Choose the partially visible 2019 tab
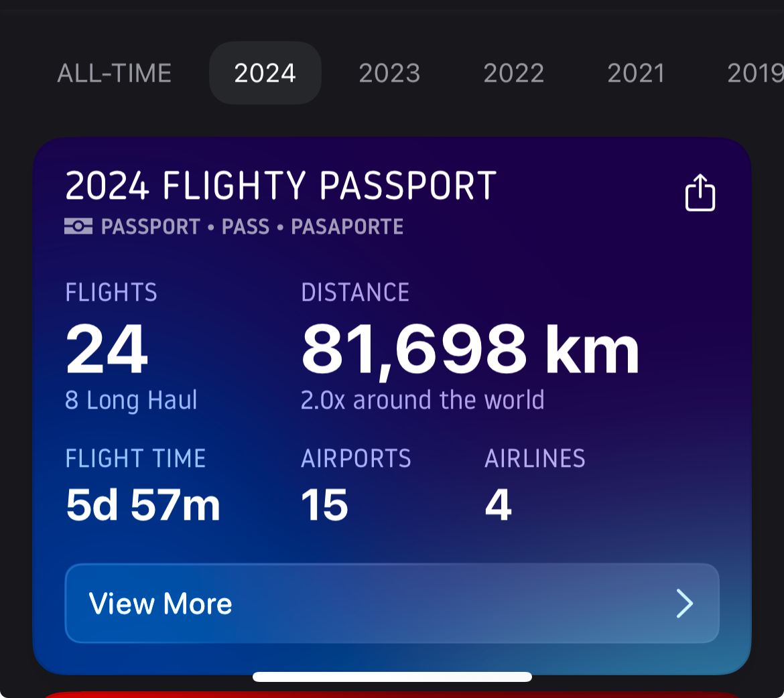This screenshot has width=784, height=698. click(755, 74)
